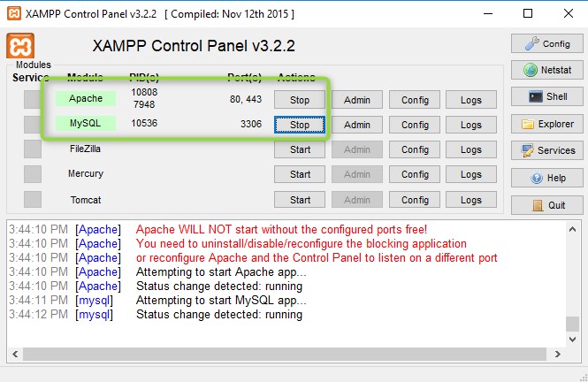This screenshot has width=588, height=382.
Task: Click the Apache PID 10808
Action: (x=144, y=92)
